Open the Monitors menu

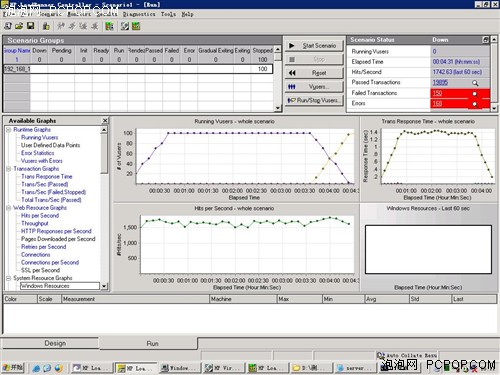[79, 14]
